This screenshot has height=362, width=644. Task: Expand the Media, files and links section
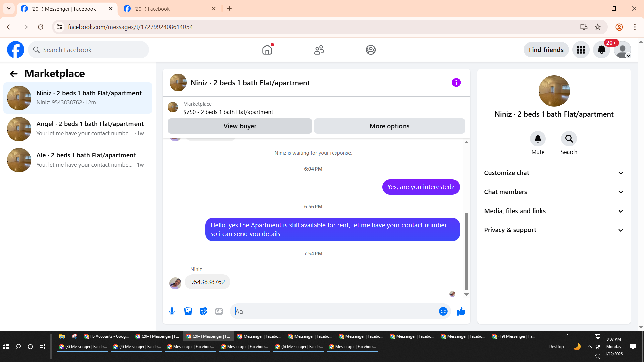[x=553, y=211]
